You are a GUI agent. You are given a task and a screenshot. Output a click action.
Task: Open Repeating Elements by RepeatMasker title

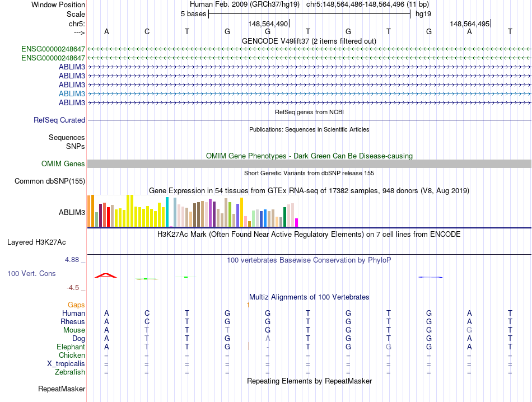[x=309, y=381]
